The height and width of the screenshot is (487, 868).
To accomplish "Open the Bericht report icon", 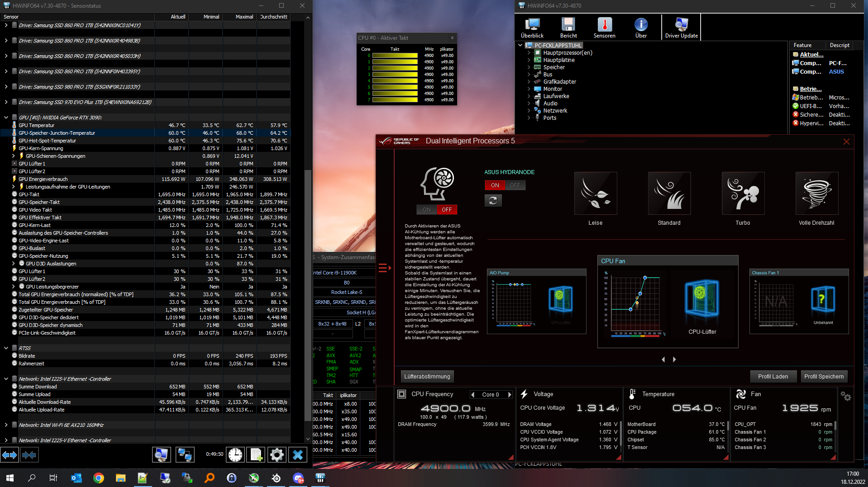I will pos(568,28).
